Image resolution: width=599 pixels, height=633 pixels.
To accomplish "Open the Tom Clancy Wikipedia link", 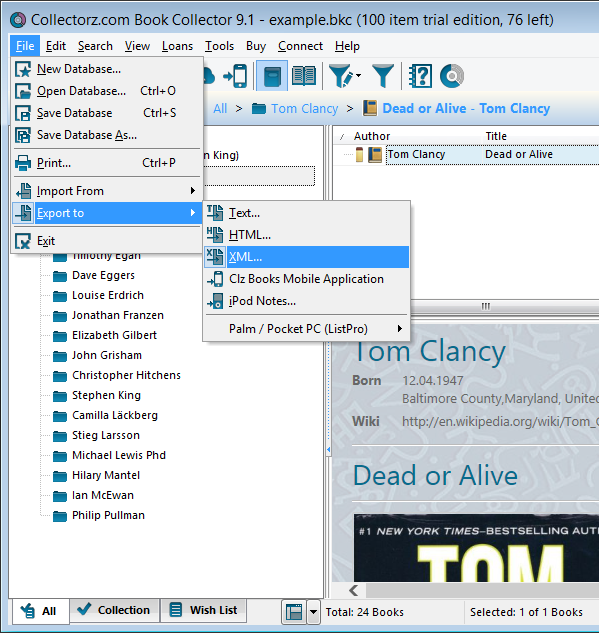I will pos(500,421).
